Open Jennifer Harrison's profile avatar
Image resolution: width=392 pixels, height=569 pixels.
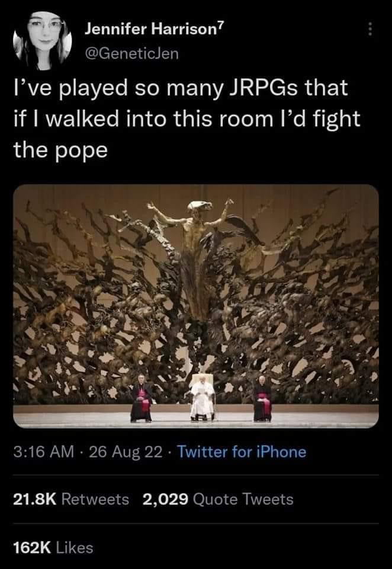point(43,40)
